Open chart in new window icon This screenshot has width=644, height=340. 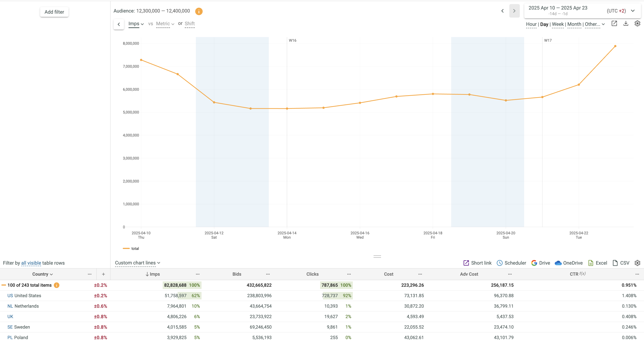pyautogui.click(x=614, y=24)
